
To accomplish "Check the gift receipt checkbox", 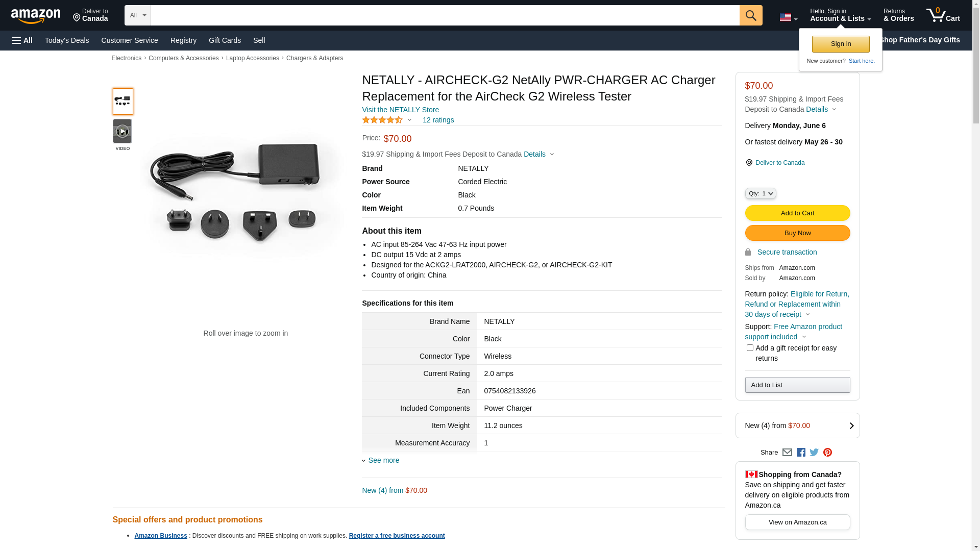I will click(750, 348).
